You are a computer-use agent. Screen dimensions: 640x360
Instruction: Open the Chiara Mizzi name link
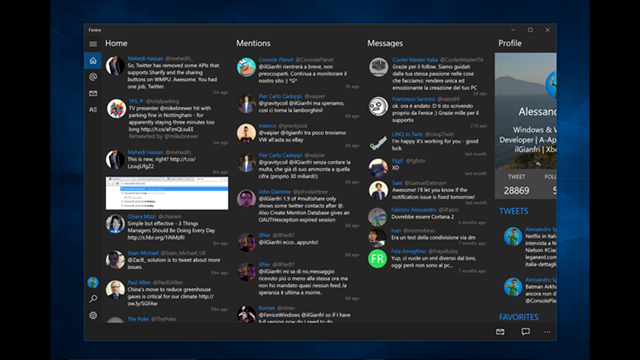pyautogui.click(x=141, y=216)
